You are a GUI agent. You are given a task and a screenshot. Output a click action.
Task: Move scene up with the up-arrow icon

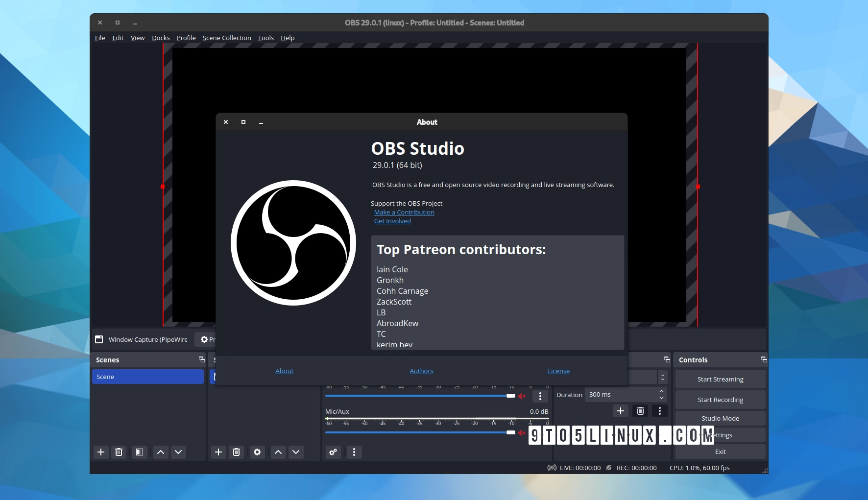point(160,452)
